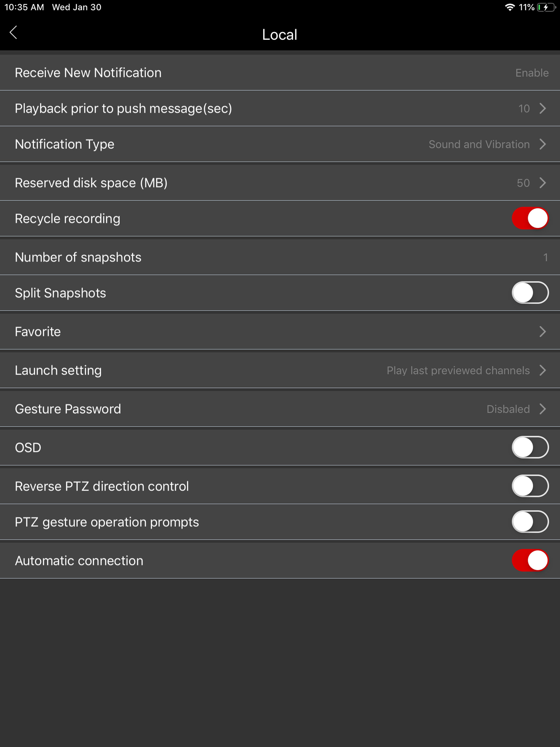Tap the Wi-Fi status icon
The image size is (560, 747).
click(509, 7)
